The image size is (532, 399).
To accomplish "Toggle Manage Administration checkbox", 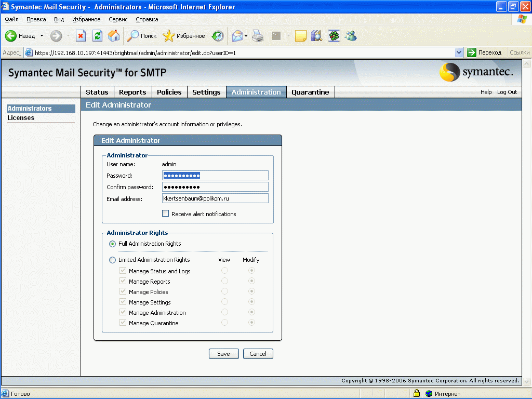I will pyautogui.click(x=123, y=312).
